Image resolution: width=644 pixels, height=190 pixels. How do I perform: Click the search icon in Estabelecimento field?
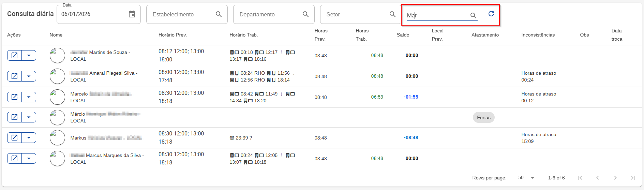[x=219, y=14]
